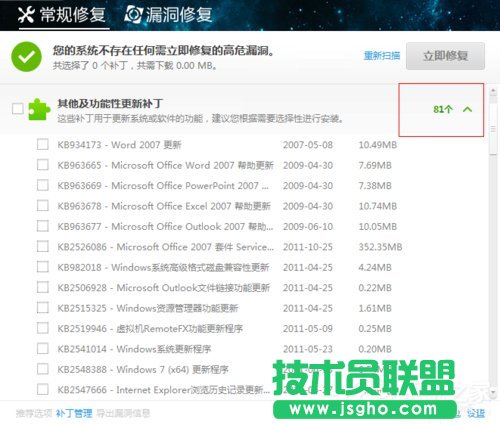Viewport: 500px width, 425px height.
Task: Click the size value 7.38MB
Action: coord(375,186)
